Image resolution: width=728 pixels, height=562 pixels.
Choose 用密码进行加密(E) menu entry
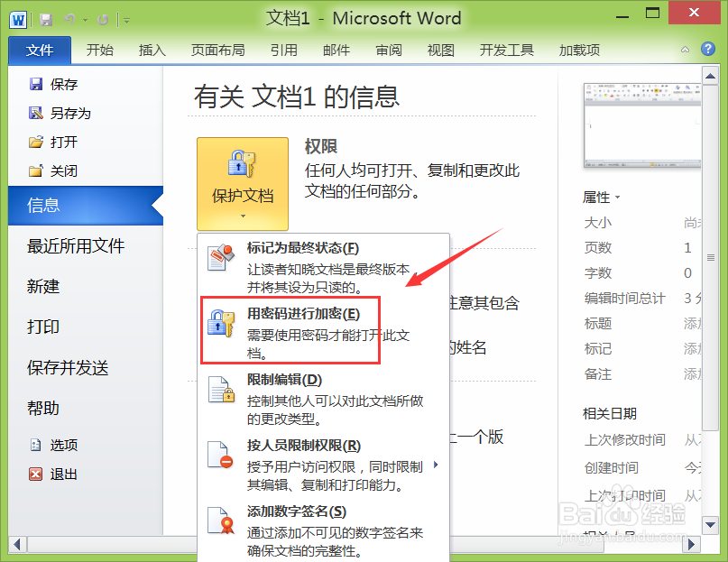(x=324, y=332)
